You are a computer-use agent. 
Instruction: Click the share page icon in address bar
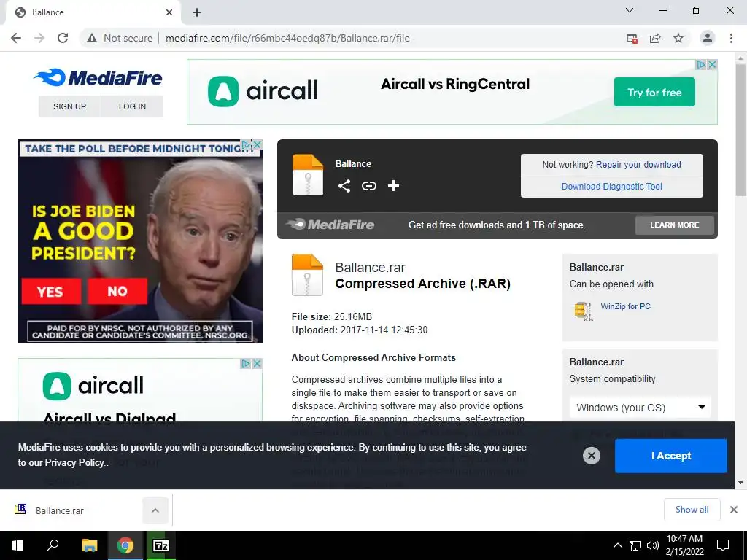pos(655,38)
